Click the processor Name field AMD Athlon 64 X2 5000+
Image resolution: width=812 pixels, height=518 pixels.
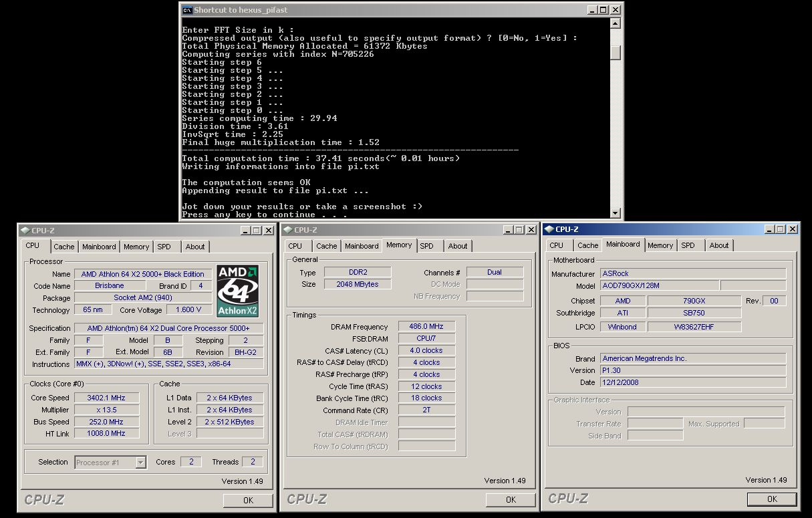coord(143,274)
